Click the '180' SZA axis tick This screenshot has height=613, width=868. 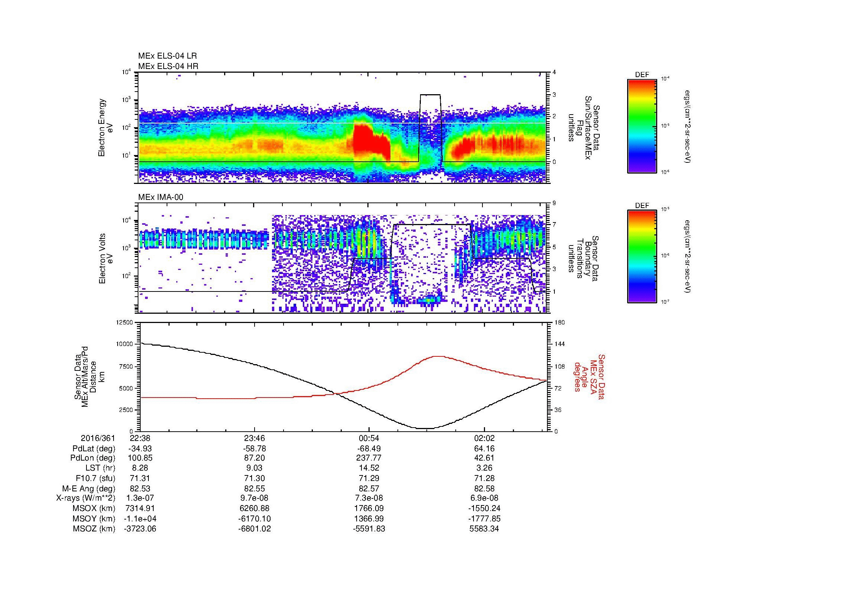coord(559,323)
